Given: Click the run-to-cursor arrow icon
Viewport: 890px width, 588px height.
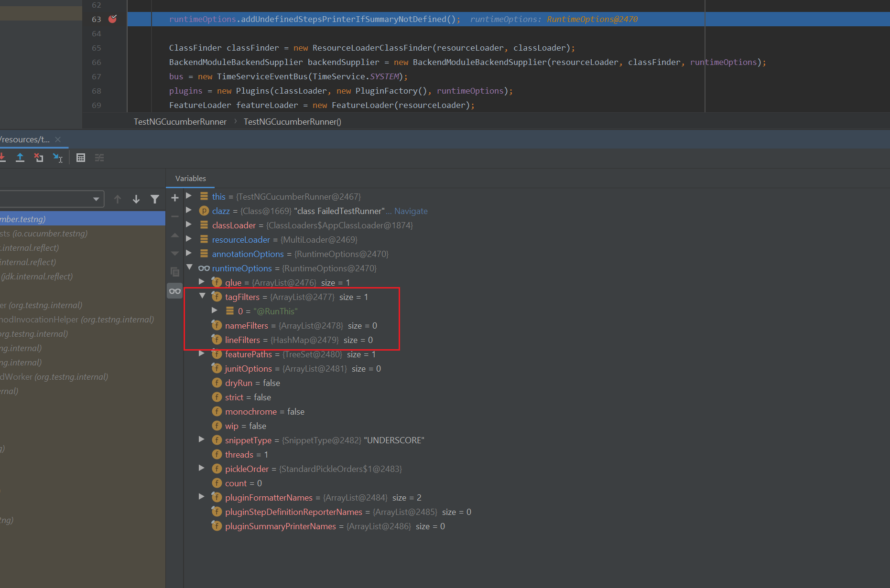Looking at the screenshot, I should pos(57,158).
